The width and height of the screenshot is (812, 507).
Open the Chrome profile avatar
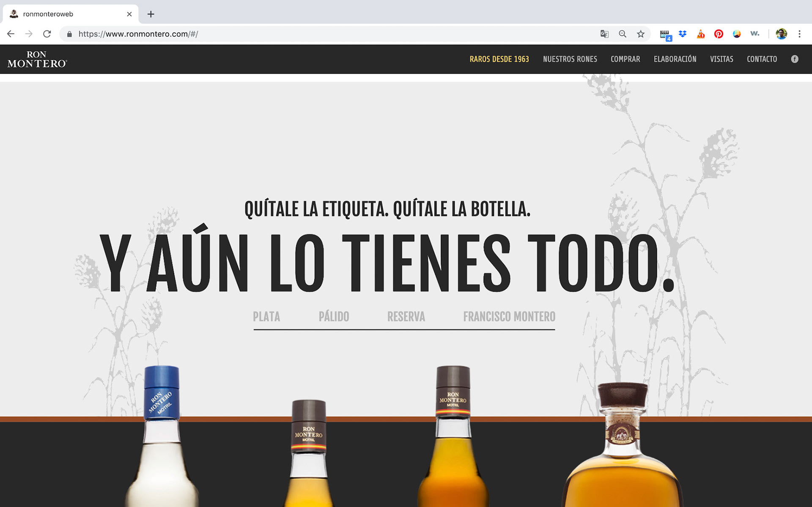pyautogui.click(x=781, y=34)
